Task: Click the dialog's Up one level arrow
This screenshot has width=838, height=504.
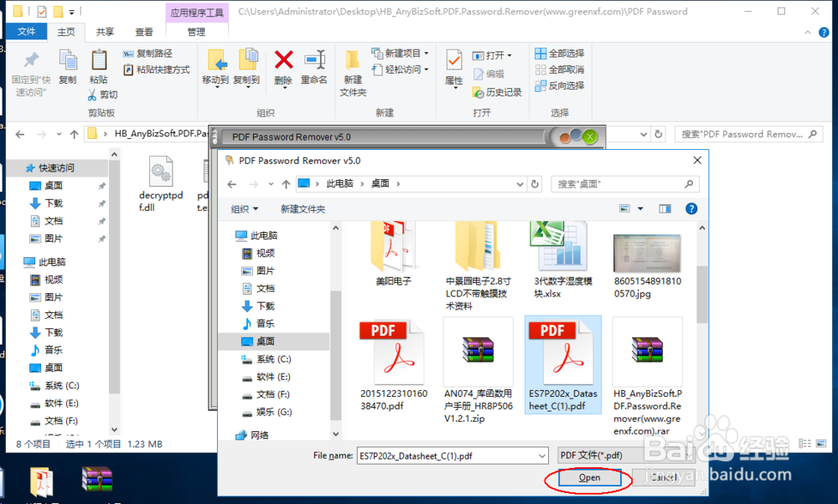Action: [x=286, y=184]
